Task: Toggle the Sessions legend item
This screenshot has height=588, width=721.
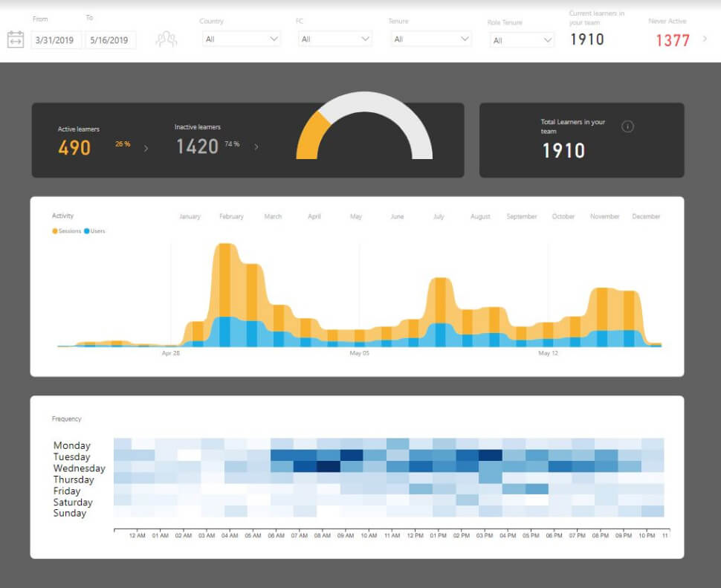Action: point(67,231)
